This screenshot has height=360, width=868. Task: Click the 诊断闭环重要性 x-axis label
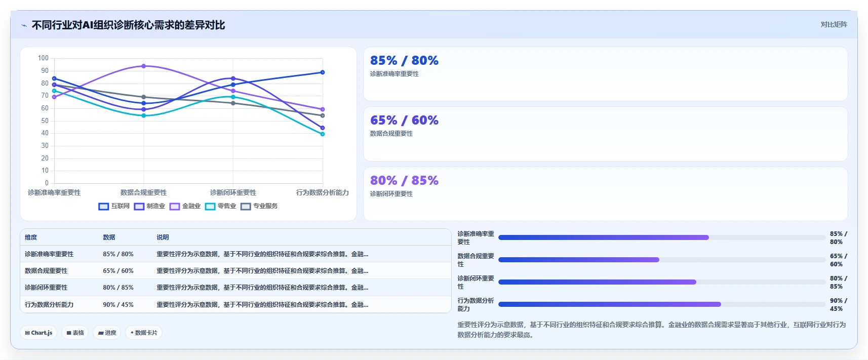(233, 192)
